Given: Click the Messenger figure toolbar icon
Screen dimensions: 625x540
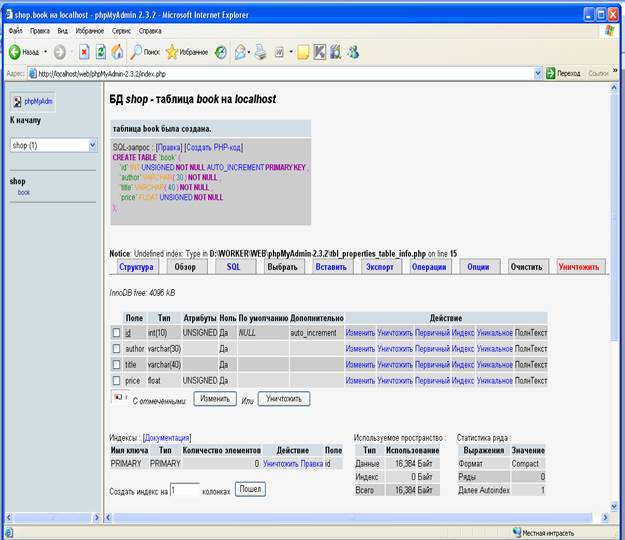Looking at the screenshot, I should click(x=353, y=52).
